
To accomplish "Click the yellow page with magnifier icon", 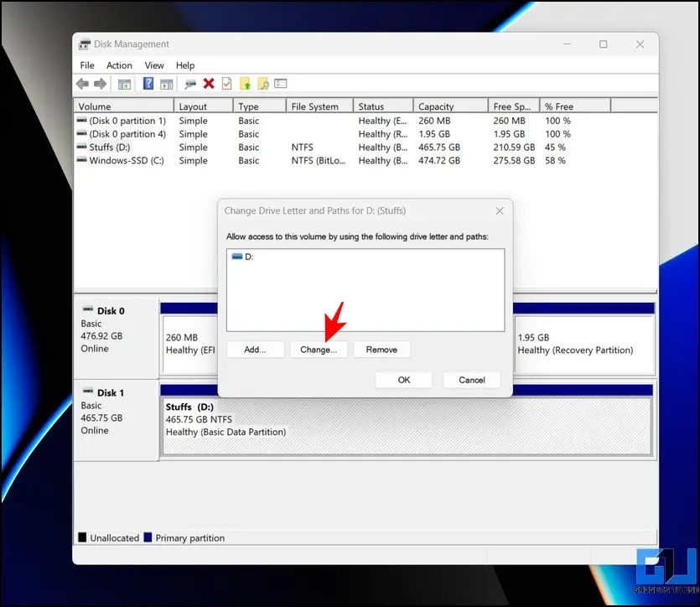I will click(263, 84).
